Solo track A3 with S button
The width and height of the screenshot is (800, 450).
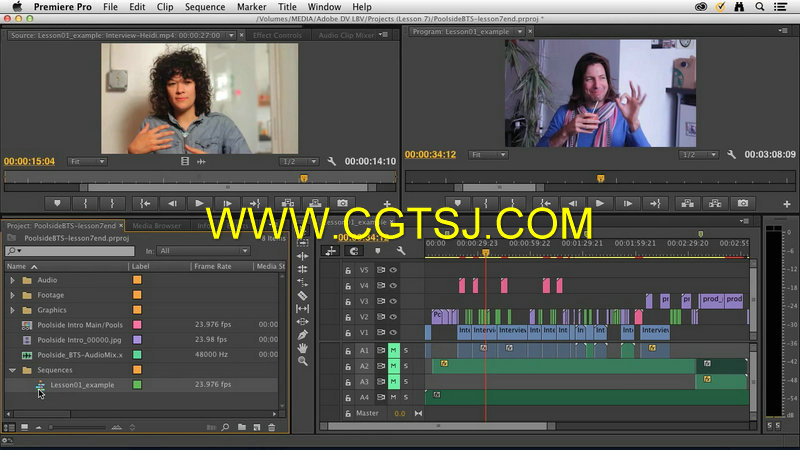(x=406, y=382)
